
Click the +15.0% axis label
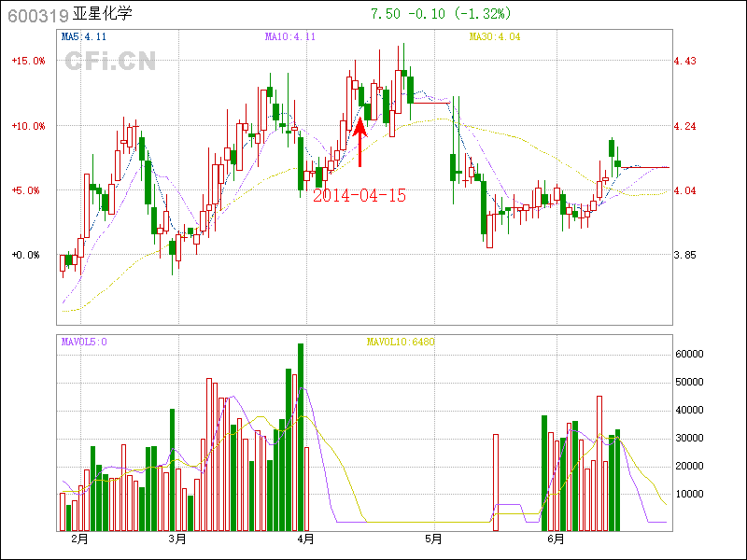[x=29, y=61]
